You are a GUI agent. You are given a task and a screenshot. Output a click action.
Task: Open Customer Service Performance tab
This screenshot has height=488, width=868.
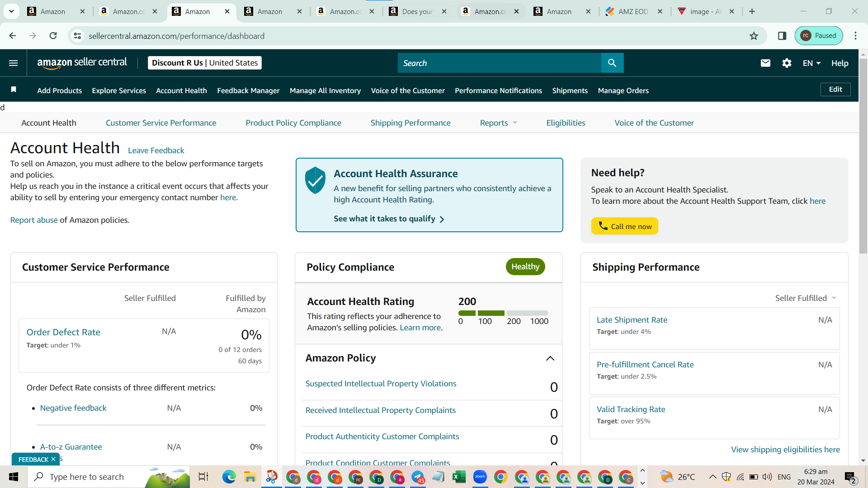(161, 123)
